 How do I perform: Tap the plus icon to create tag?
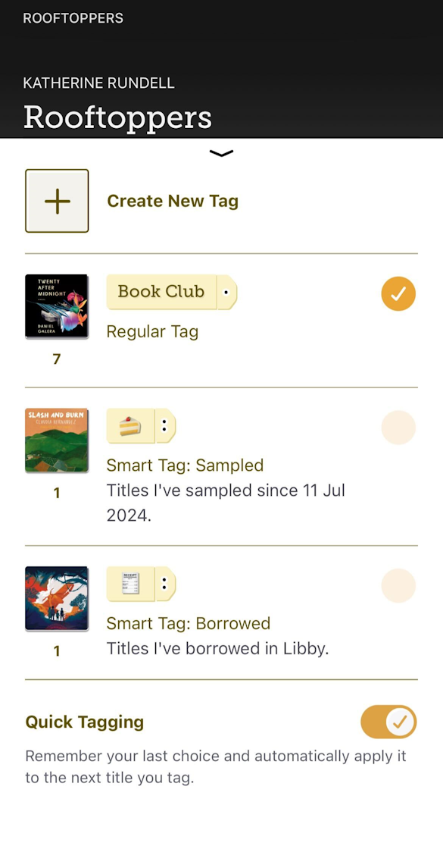pyautogui.click(x=57, y=201)
